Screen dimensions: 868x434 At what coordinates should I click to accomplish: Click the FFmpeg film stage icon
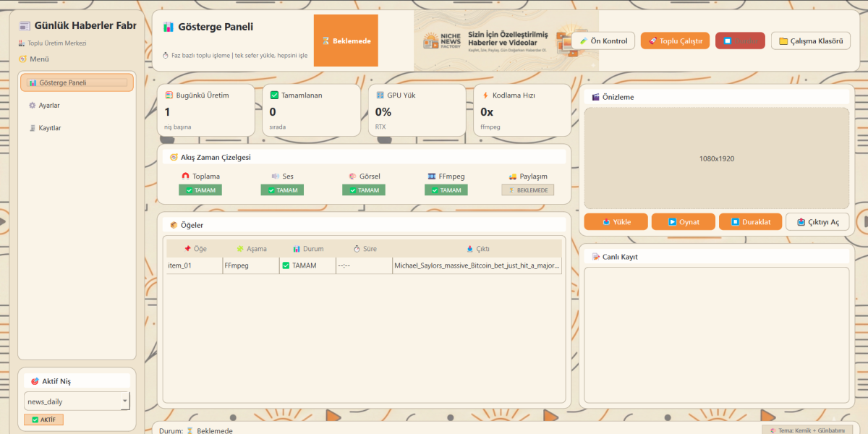pos(432,176)
